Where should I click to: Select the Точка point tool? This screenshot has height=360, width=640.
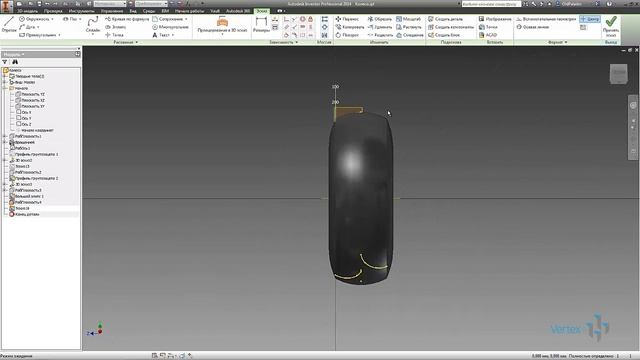pyautogui.click(x=114, y=35)
